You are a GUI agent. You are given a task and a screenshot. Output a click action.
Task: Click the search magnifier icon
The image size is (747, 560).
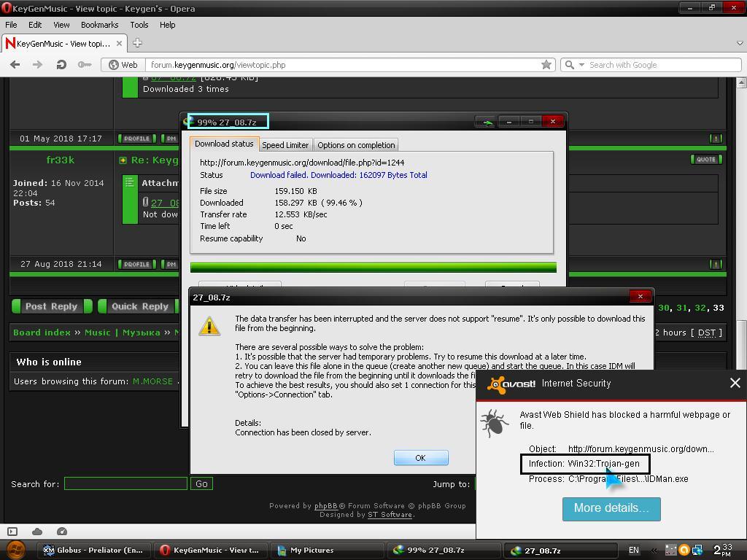(x=569, y=65)
